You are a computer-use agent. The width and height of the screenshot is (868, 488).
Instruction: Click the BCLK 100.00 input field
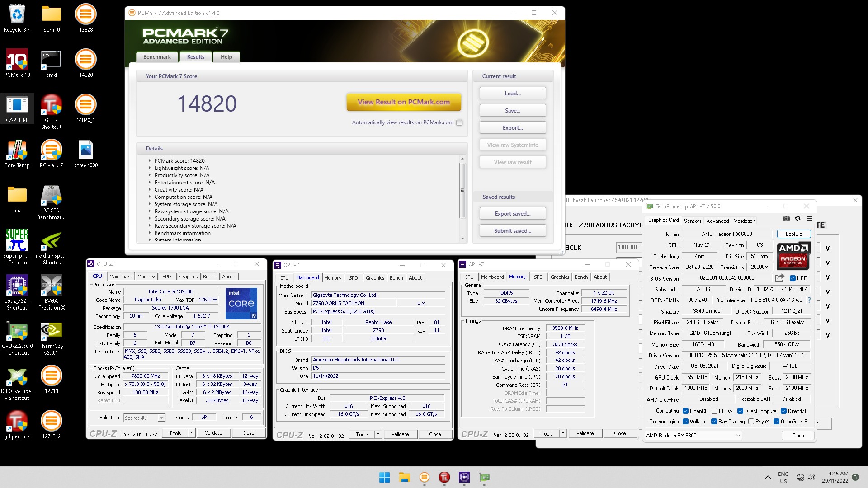628,248
